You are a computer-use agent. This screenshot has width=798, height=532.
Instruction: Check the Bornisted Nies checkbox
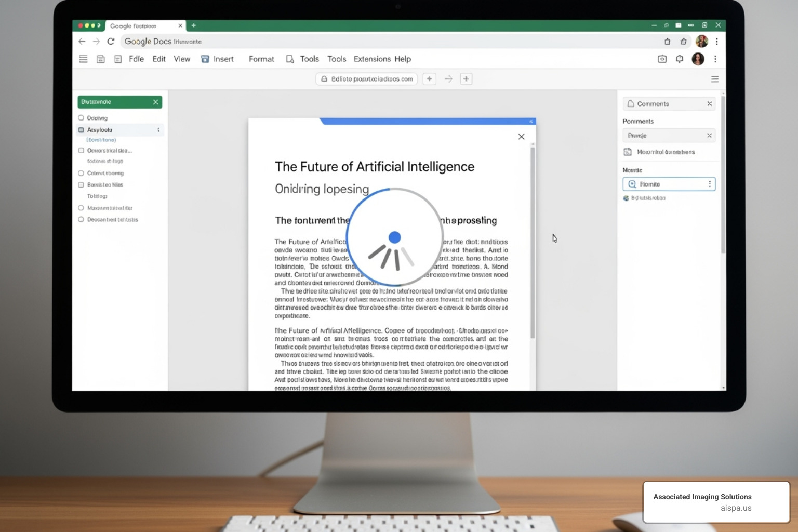[81, 185]
